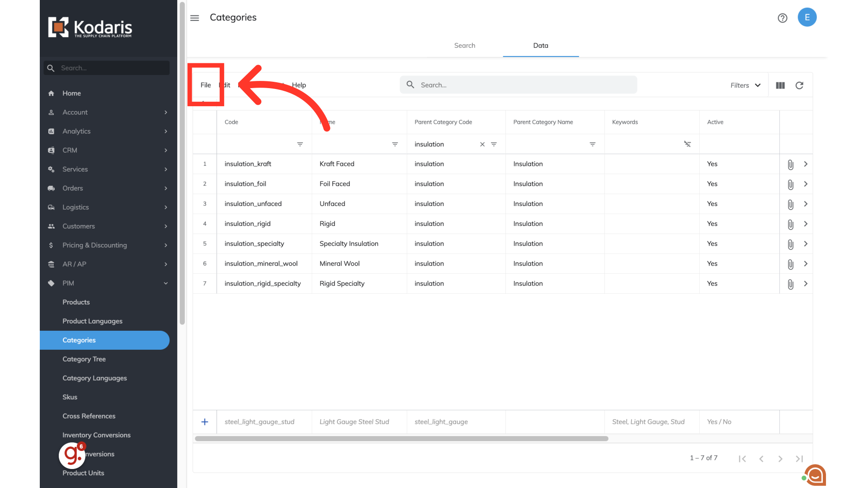Go to Products in sidebar
The width and height of the screenshot is (868, 488).
pos(76,302)
